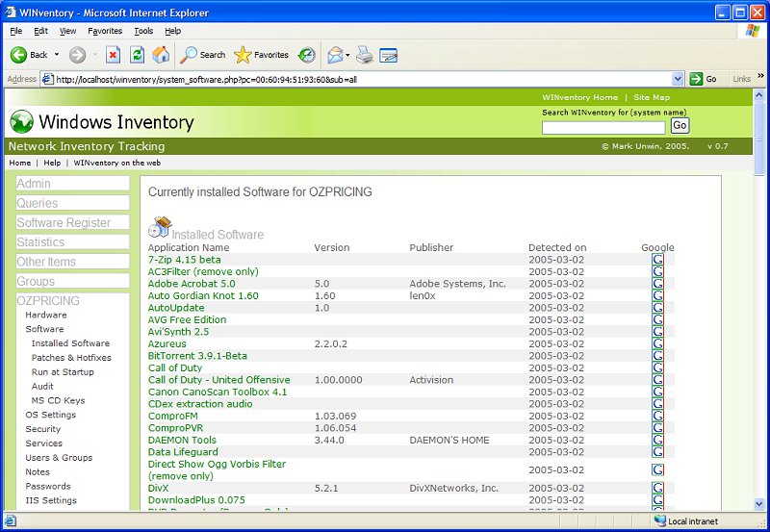770x532 pixels.
Task: Expand the Queries sidebar section
Action: tap(38, 203)
